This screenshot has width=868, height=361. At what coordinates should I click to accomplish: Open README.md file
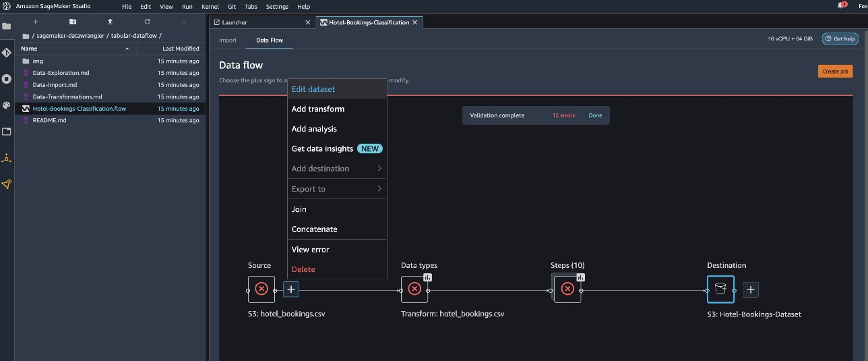coord(111,120)
